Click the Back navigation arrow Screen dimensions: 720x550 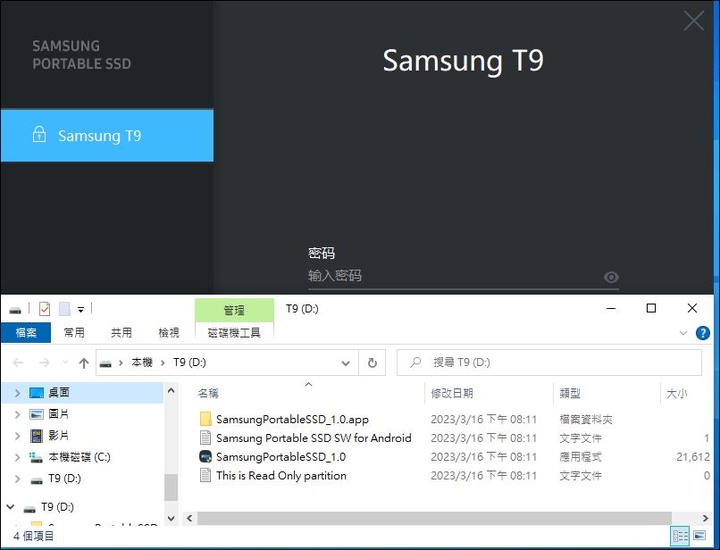point(18,363)
